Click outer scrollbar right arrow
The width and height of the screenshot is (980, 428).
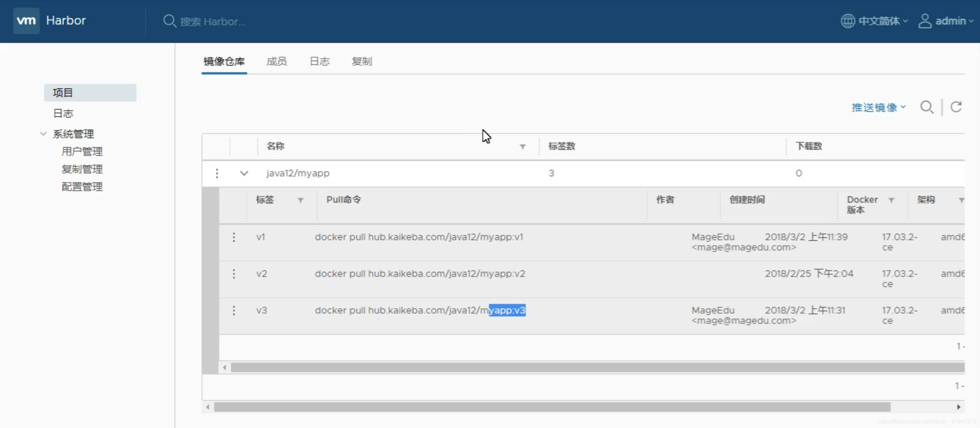(x=958, y=407)
